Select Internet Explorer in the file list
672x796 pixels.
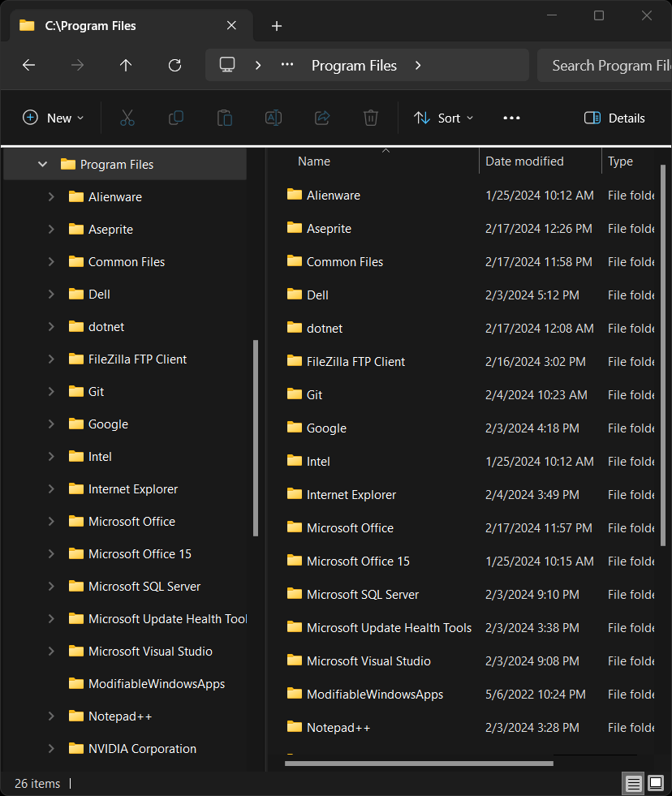[351, 494]
